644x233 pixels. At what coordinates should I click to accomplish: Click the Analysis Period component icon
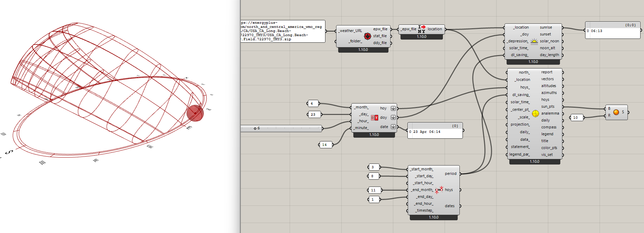tap(439, 190)
